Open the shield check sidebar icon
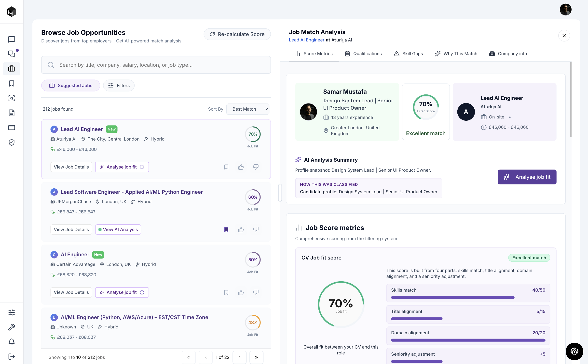 12,142
